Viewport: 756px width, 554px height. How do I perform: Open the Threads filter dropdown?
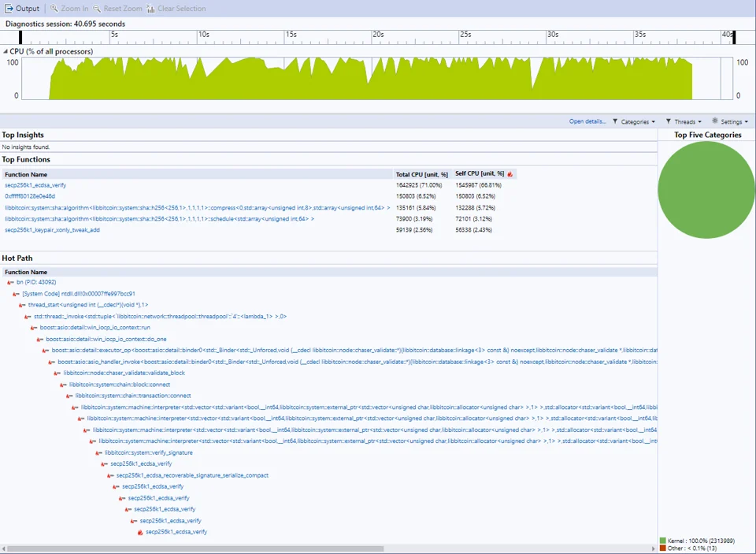684,121
